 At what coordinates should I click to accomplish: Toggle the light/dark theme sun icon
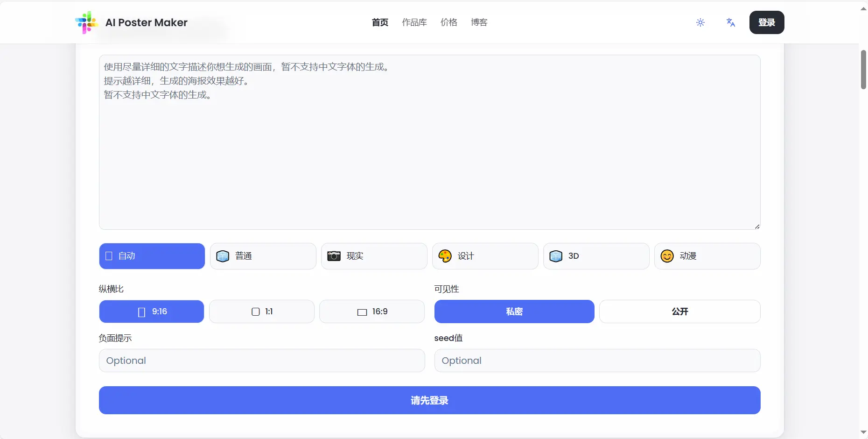(700, 22)
